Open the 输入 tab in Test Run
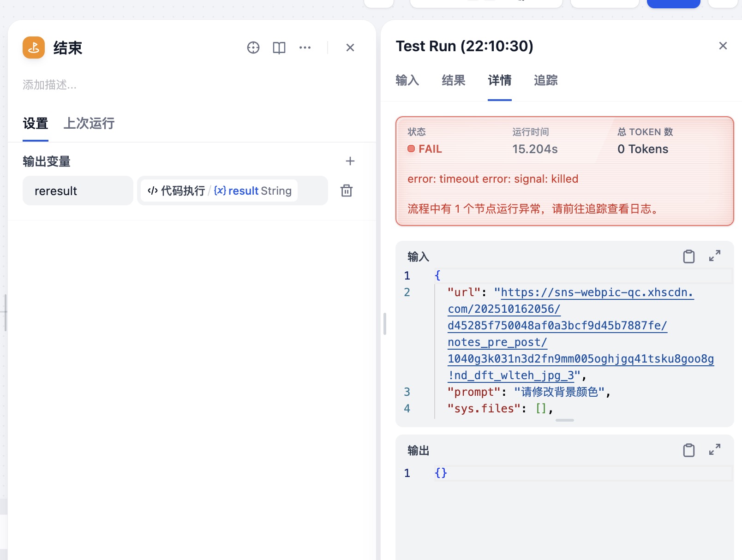This screenshot has height=560, width=742. (x=407, y=80)
